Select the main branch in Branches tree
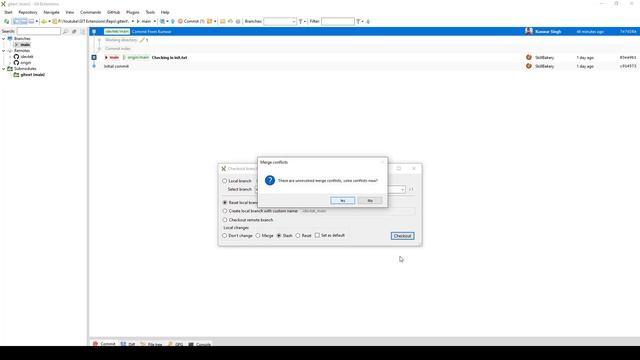 coord(25,44)
